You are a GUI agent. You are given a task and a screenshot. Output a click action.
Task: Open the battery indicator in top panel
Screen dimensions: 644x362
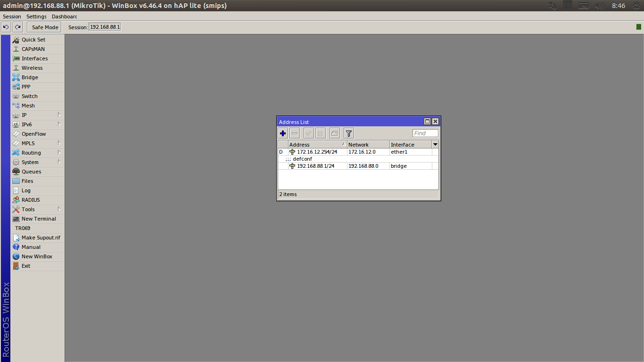(x=584, y=6)
